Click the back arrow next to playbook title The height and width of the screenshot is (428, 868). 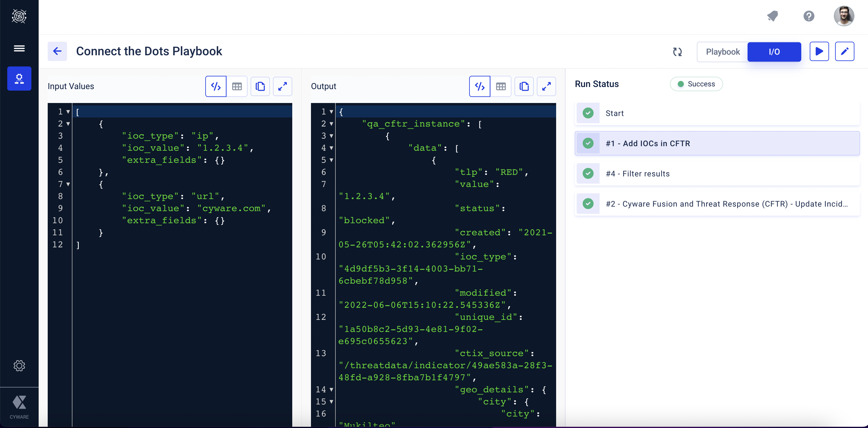point(57,52)
